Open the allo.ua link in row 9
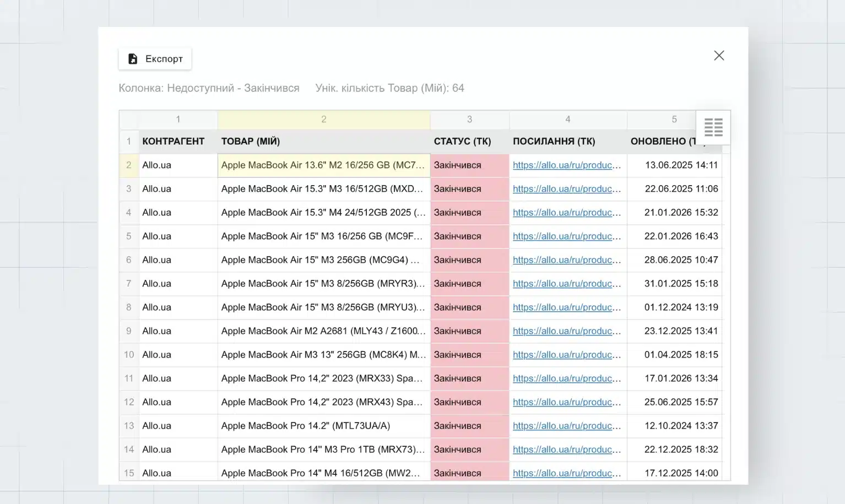 [566, 331]
